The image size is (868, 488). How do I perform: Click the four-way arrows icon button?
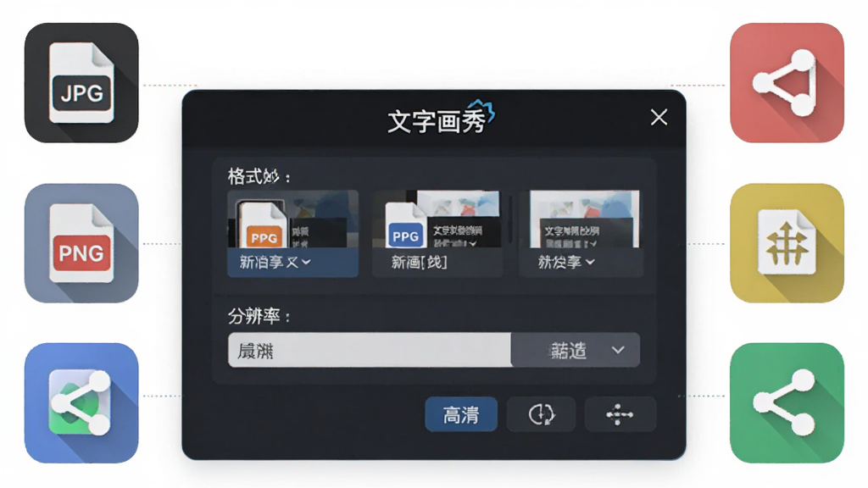pos(620,413)
